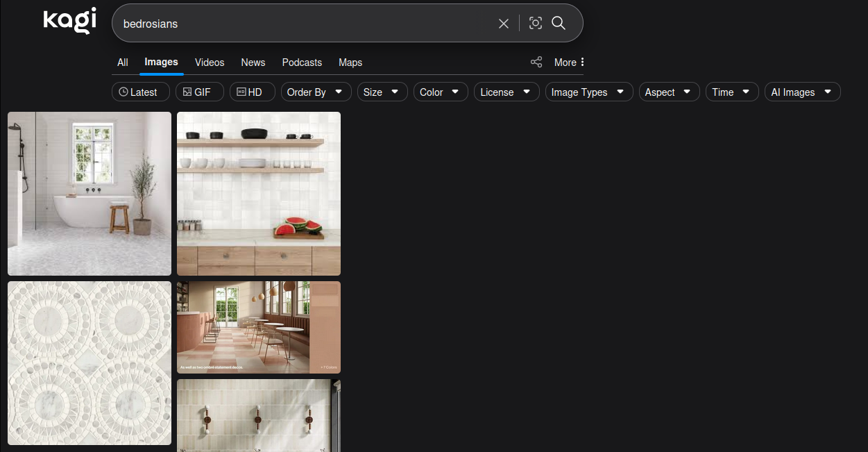
Task: Open the bathroom with bathtub image
Action: click(90, 194)
